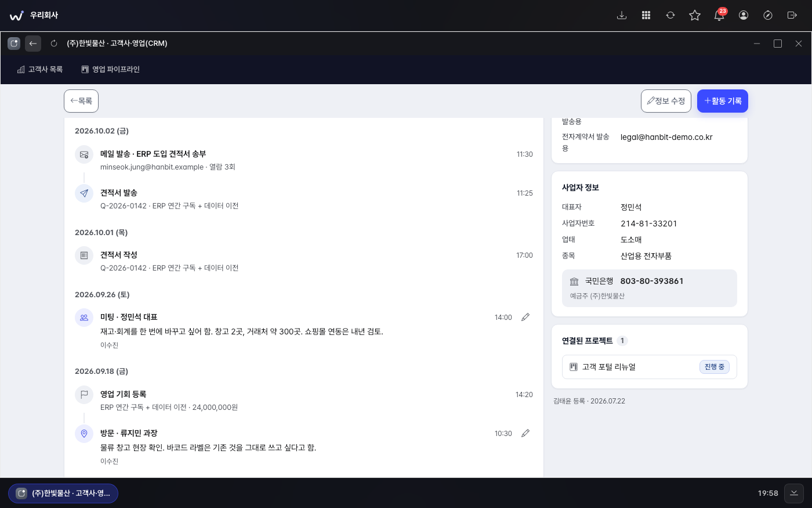Click the paper plane icon for 견적서 발송
The width and height of the screenshot is (812, 508).
[84, 193]
